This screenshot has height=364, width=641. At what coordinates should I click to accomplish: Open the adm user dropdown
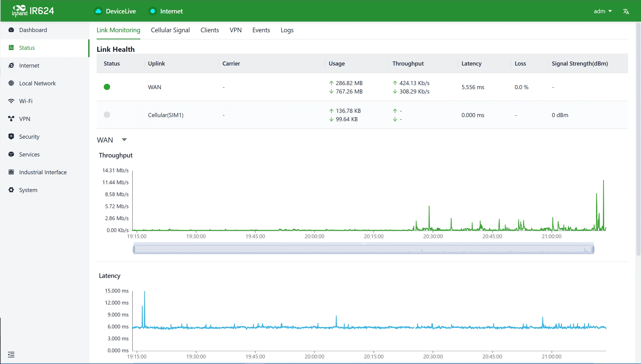click(603, 11)
